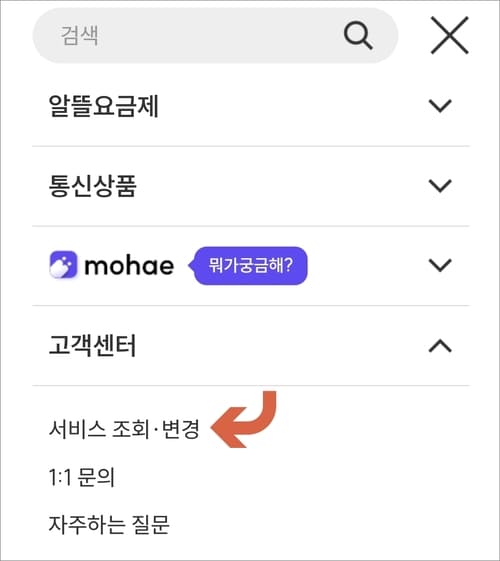Collapse 고객센터 with the up chevron
The width and height of the screenshot is (500, 561).
tap(440, 346)
